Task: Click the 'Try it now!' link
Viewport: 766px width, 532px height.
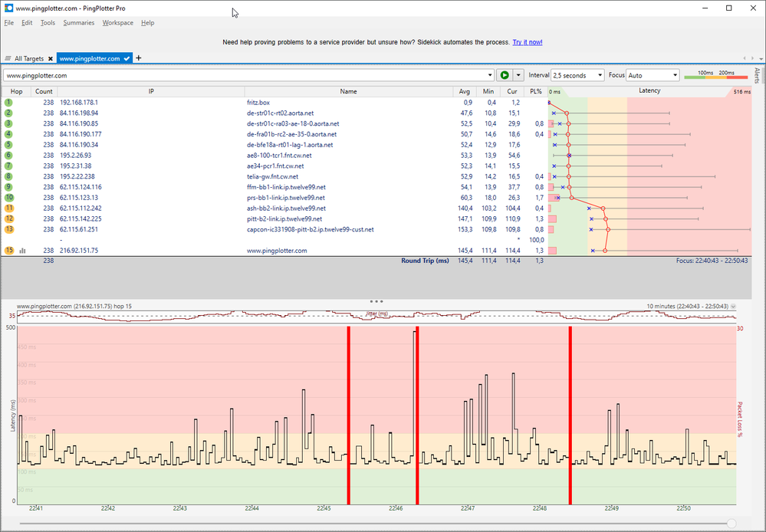Action: 528,42
